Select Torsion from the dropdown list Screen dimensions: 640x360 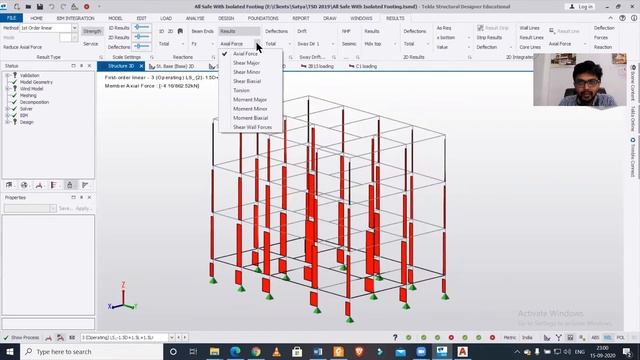pos(241,90)
